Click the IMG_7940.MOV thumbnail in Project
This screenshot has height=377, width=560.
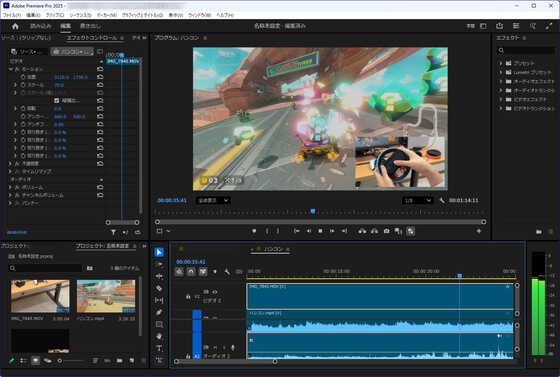point(40,296)
